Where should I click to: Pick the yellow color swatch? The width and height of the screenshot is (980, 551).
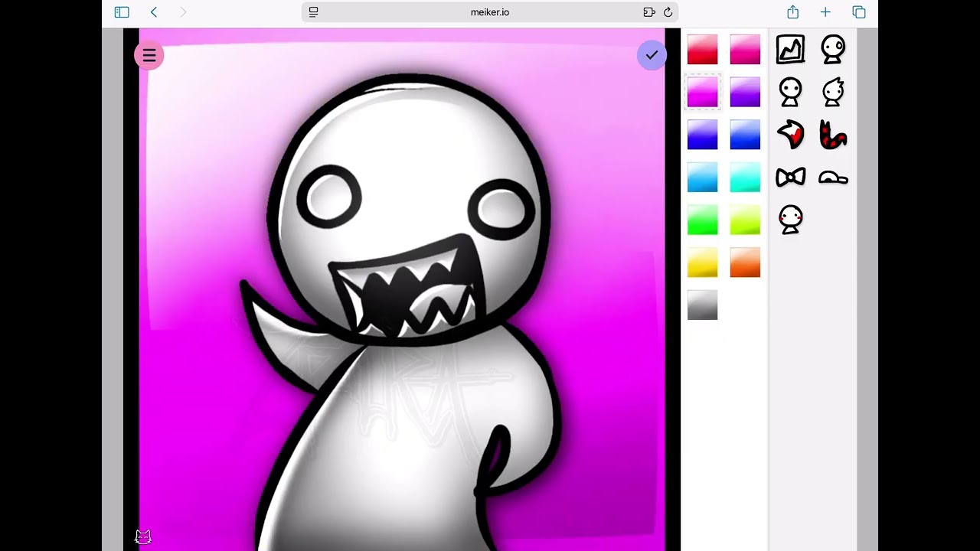[702, 262]
